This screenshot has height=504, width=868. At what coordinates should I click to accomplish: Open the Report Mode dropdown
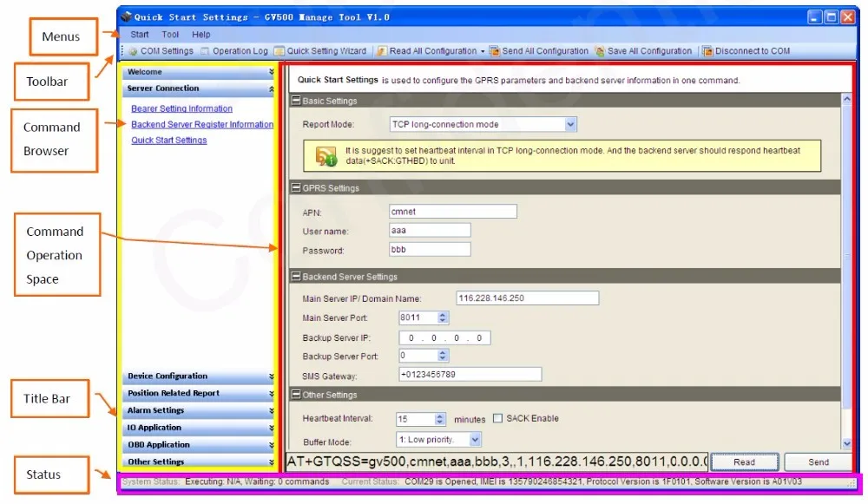pyautogui.click(x=571, y=124)
